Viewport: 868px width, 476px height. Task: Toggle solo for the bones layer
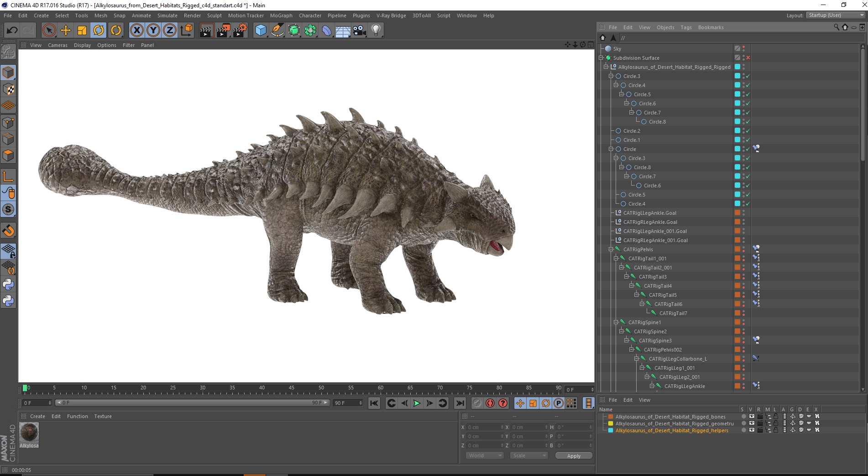[x=743, y=416]
